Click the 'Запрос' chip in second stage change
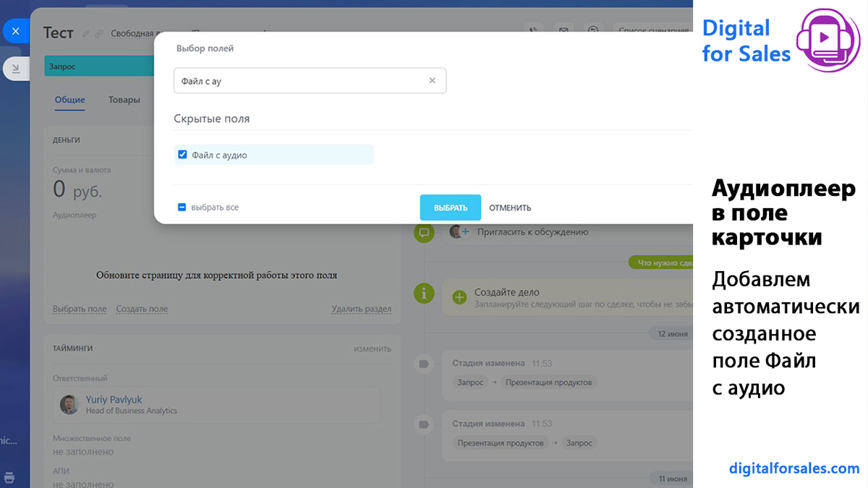The image size is (868, 488). [x=579, y=443]
